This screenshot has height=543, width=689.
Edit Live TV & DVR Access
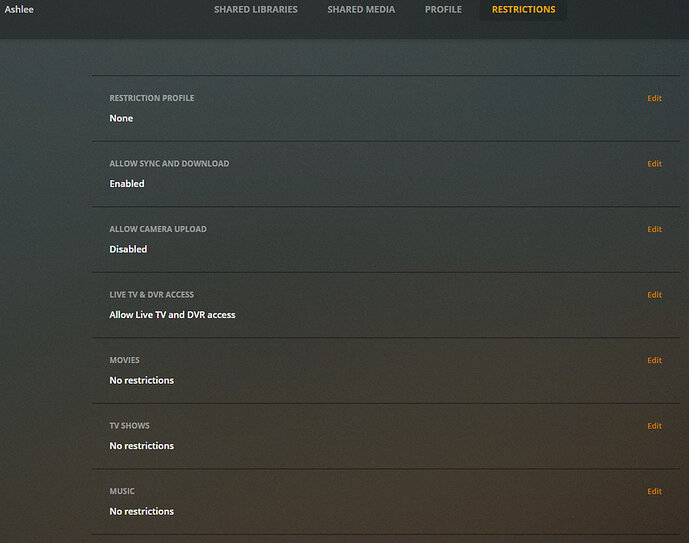[654, 294]
